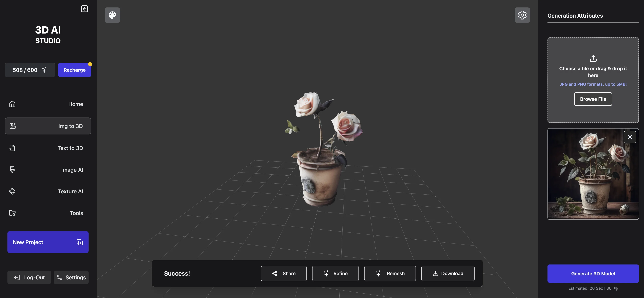Remove the uploaded rose image with X

point(630,137)
